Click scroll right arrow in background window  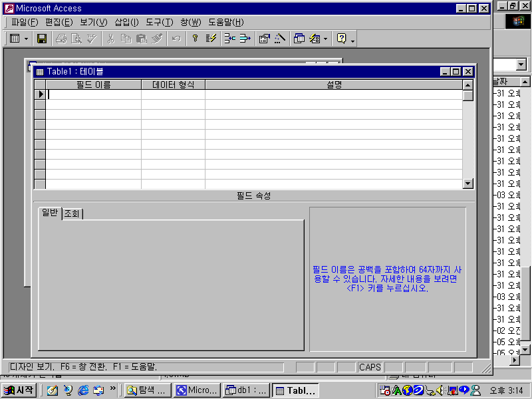click(x=515, y=360)
